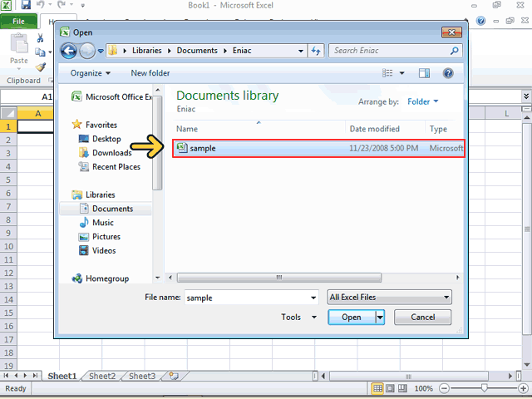Click the New folder button
This screenshot has height=399, width=532.
pos(150,73)
